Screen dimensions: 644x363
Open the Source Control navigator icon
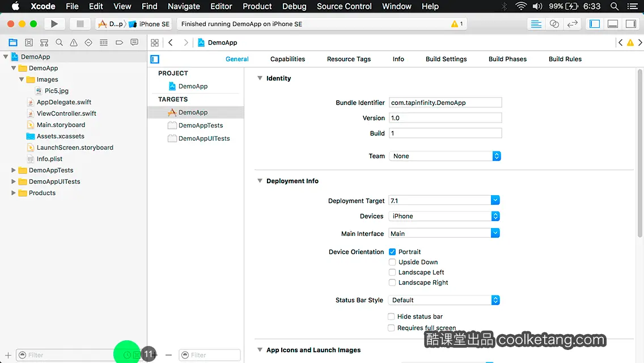coord(29,43)
